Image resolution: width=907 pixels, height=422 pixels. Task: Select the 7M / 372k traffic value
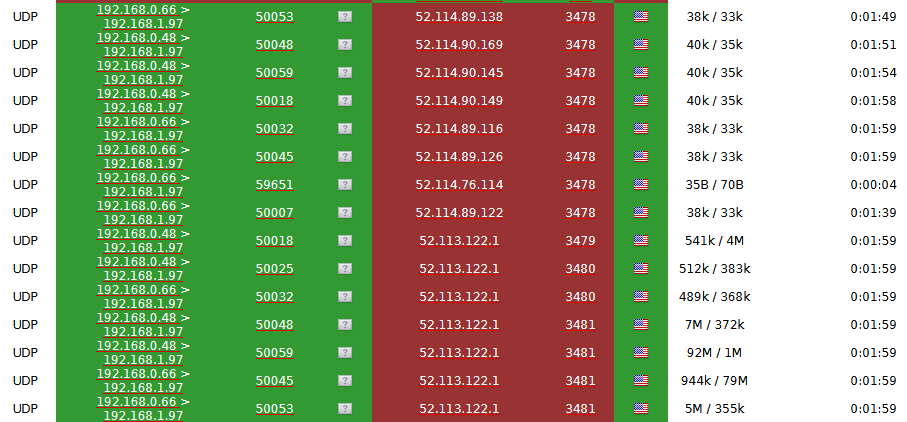[714, 325]
